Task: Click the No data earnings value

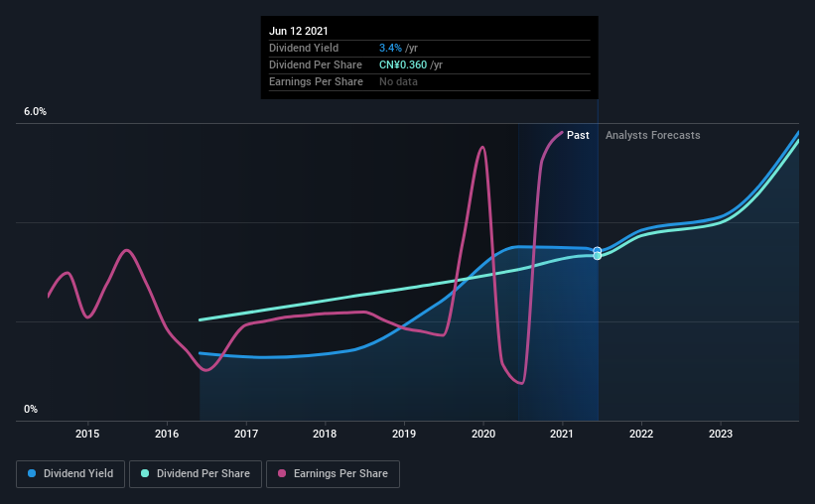Action: (x=398, y=81)
